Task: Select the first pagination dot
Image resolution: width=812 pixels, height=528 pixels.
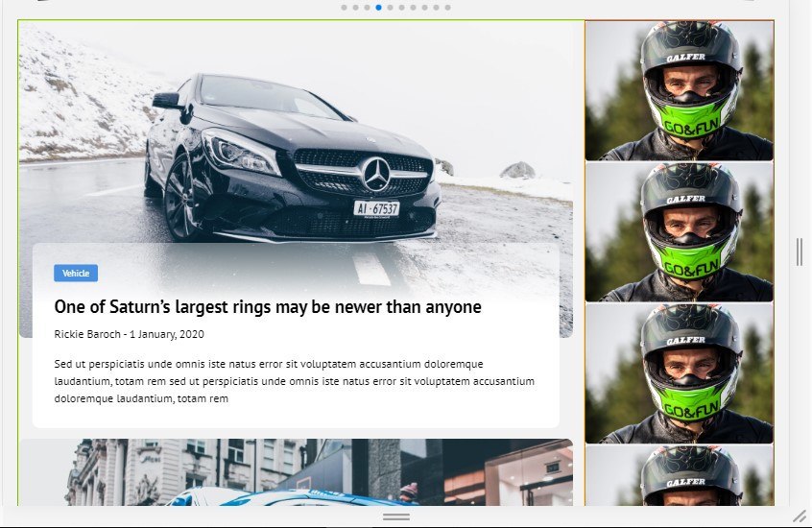Action: click(x=345, y=8)
